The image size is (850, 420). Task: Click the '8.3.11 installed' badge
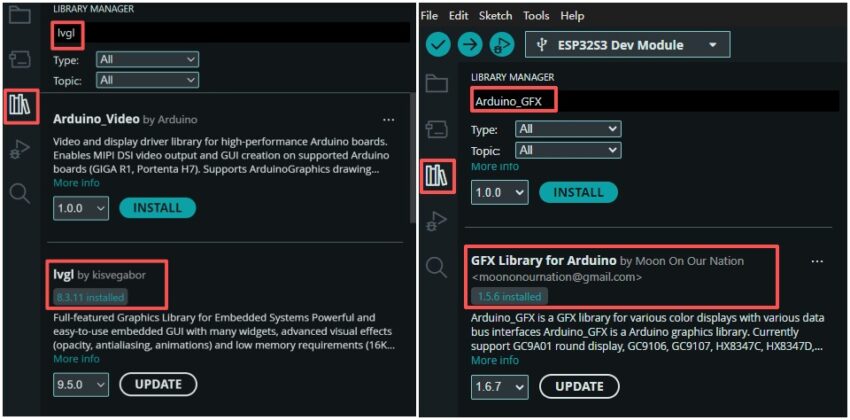pos(91,297)
